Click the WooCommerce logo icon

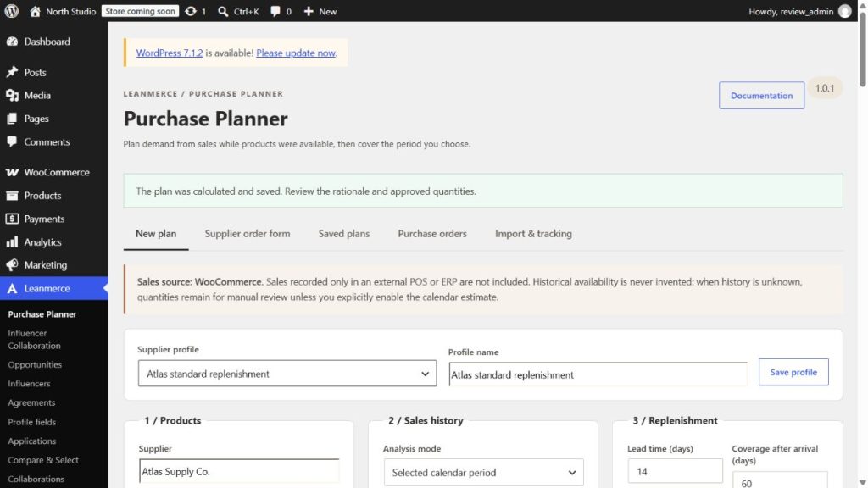pyautogui.click(x=12, y=172)
